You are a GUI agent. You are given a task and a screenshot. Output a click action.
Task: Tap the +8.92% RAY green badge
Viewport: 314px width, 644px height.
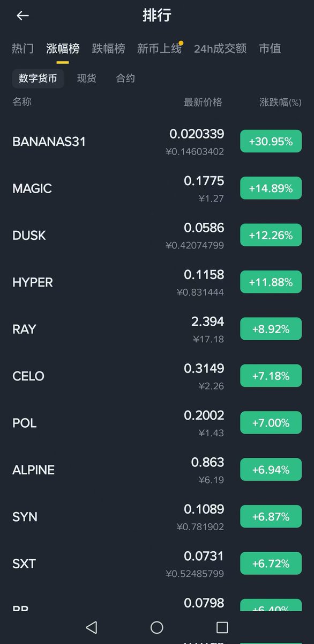(x=271, y=329)
